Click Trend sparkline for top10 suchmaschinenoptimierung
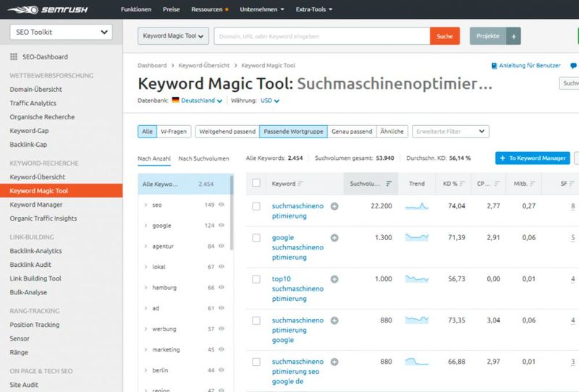Viewport: 579px width, 392px height. (417, 278)
